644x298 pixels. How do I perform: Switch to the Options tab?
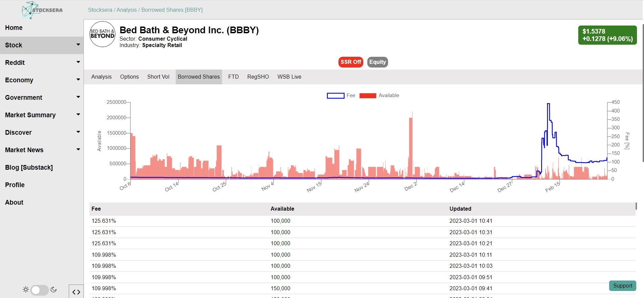pyautogui.click(x=129, y=77)
